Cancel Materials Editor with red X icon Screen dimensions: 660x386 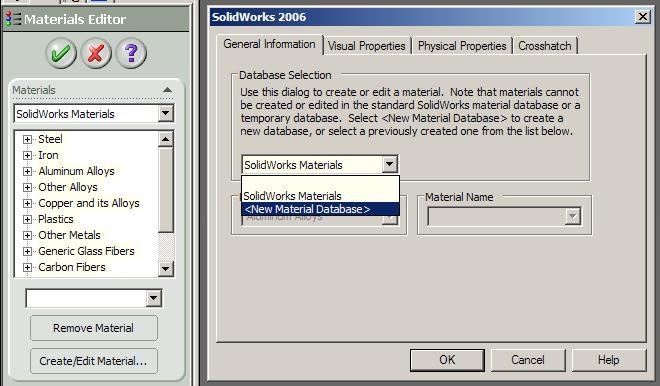96,53
